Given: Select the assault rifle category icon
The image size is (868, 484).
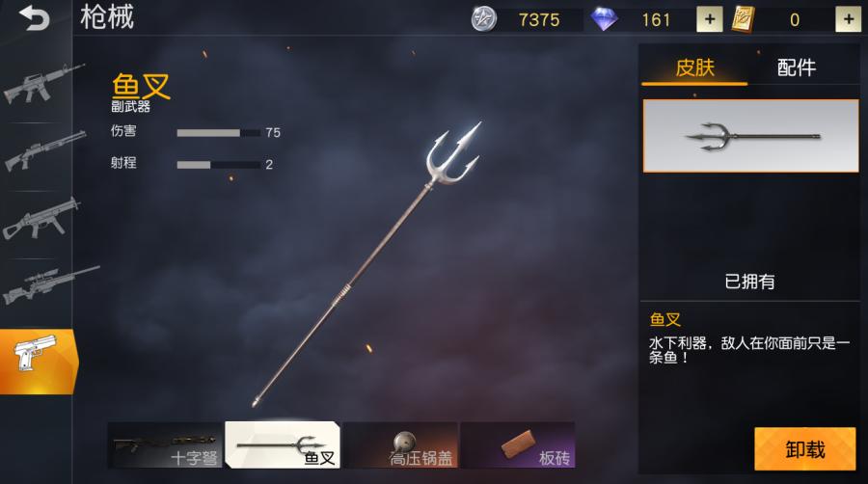Looking at the screenshot, I should click(43, 84).
